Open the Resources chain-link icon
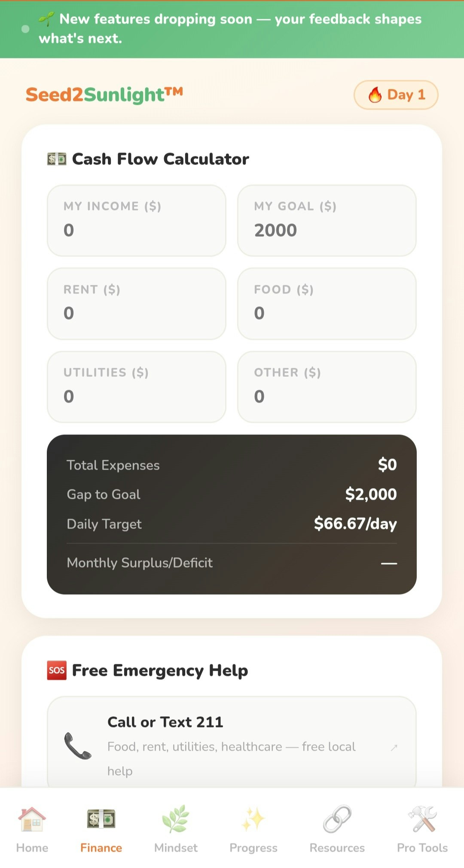 pyautogui.click(x=337, y=819)
